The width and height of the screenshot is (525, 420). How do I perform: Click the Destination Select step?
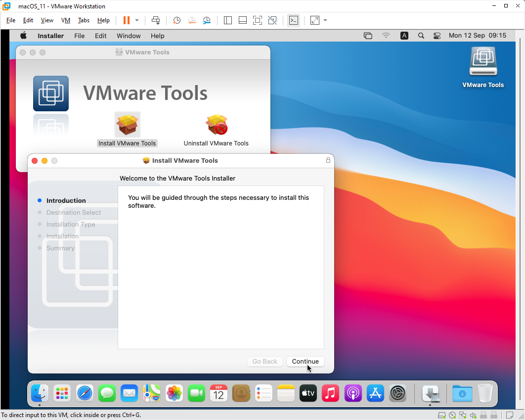pos(74,212)
